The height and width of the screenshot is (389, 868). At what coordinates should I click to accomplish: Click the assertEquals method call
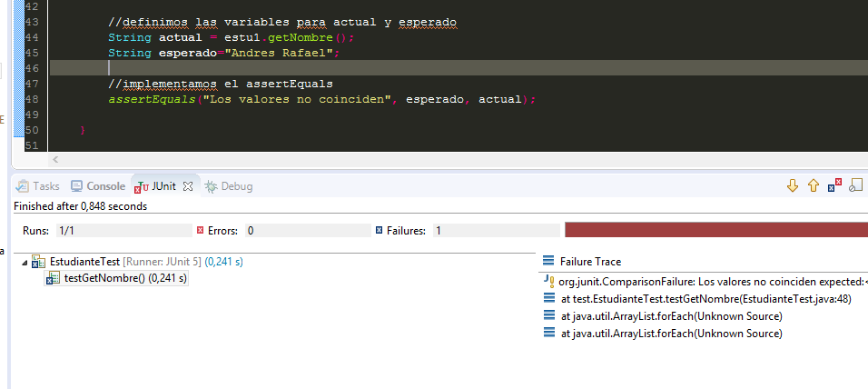tap(152, 100)
